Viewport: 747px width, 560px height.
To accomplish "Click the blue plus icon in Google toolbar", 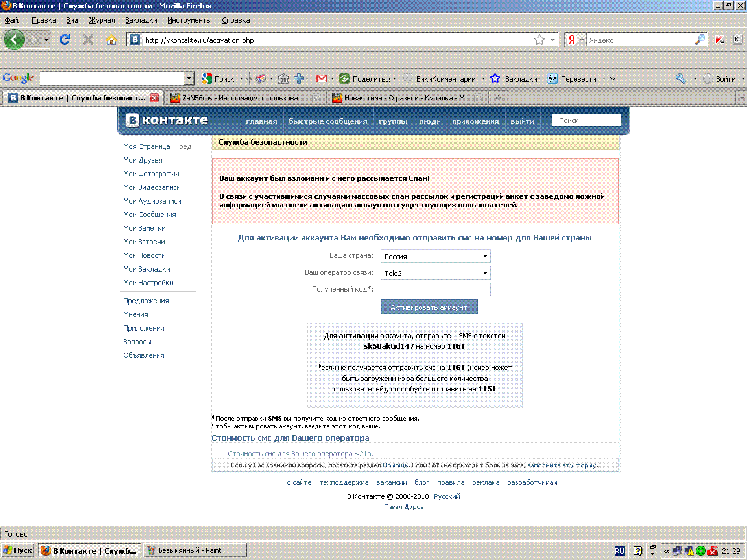I will (299, 79).
